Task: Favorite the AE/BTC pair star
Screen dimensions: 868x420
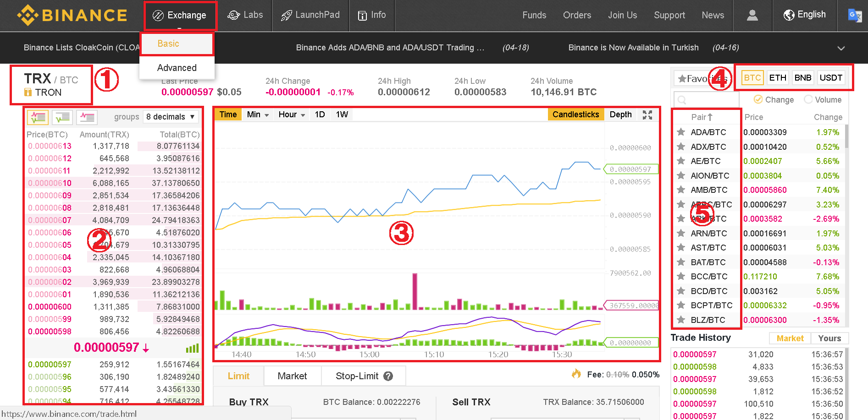Action: [681, 161]
